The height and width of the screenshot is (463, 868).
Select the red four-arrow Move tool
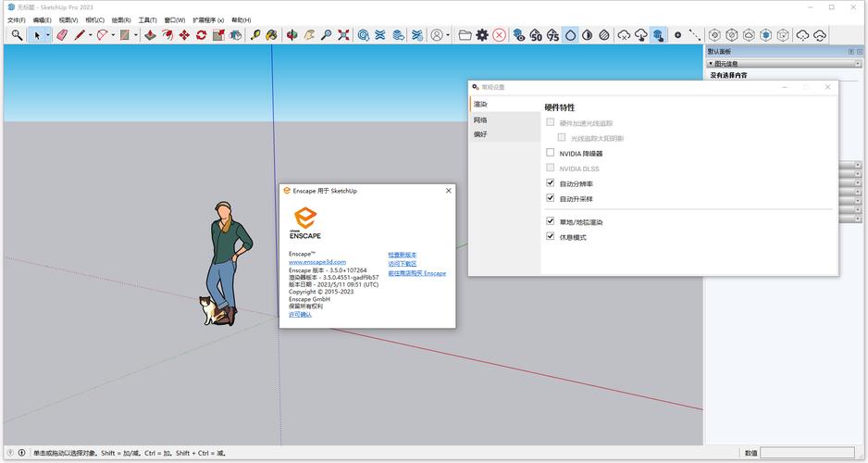point(184,35)
